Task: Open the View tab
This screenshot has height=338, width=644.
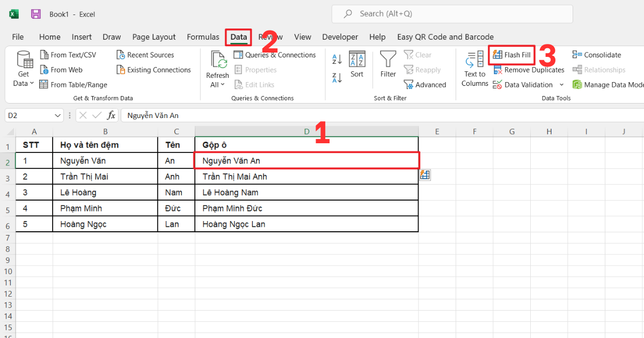Action: [303, 37]
